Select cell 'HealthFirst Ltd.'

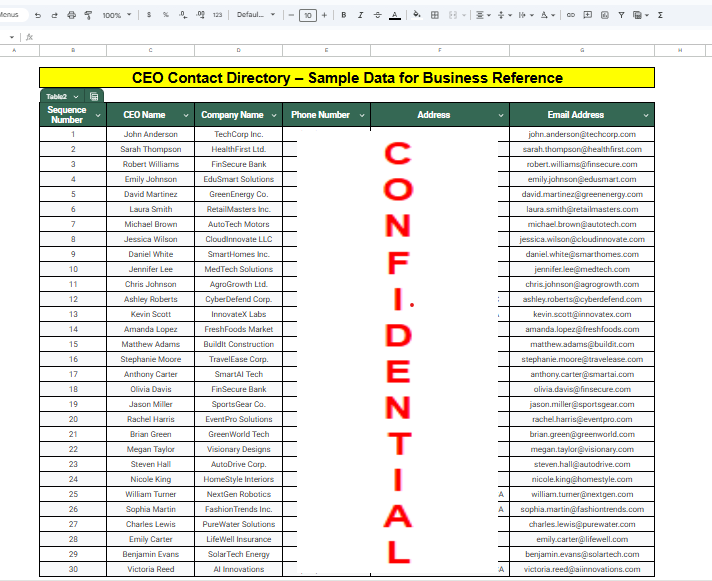pyautogui.click(x=238, y=149)
